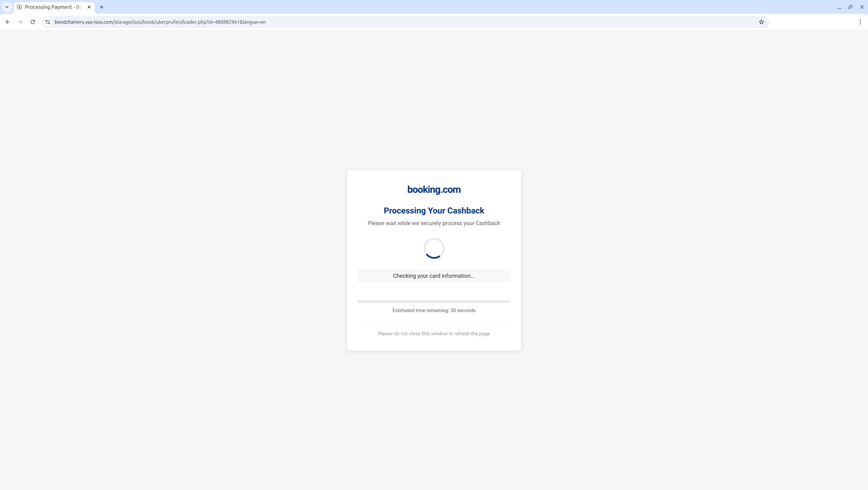Click the cashback progress bar
This screenshot has height=490, width=868.
click(434, 301)
